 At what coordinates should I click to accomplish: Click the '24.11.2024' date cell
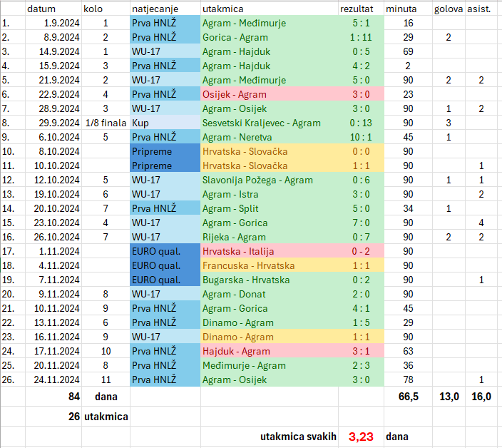(x=53, y=380)
